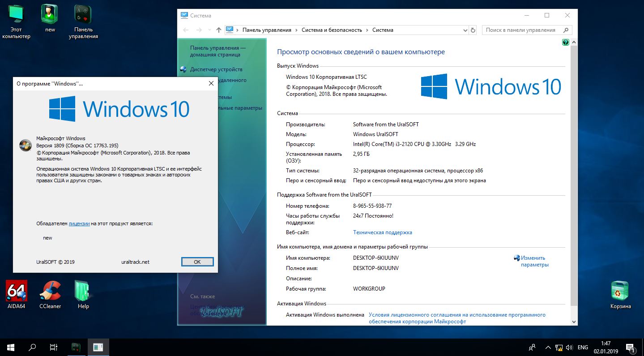Click OK in the About Windows dialog
644x356 pixels.
(x=197, y=262)
